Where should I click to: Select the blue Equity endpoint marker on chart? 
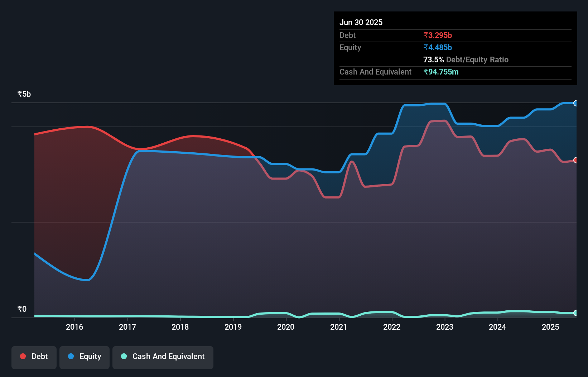[x=576, y=103]
